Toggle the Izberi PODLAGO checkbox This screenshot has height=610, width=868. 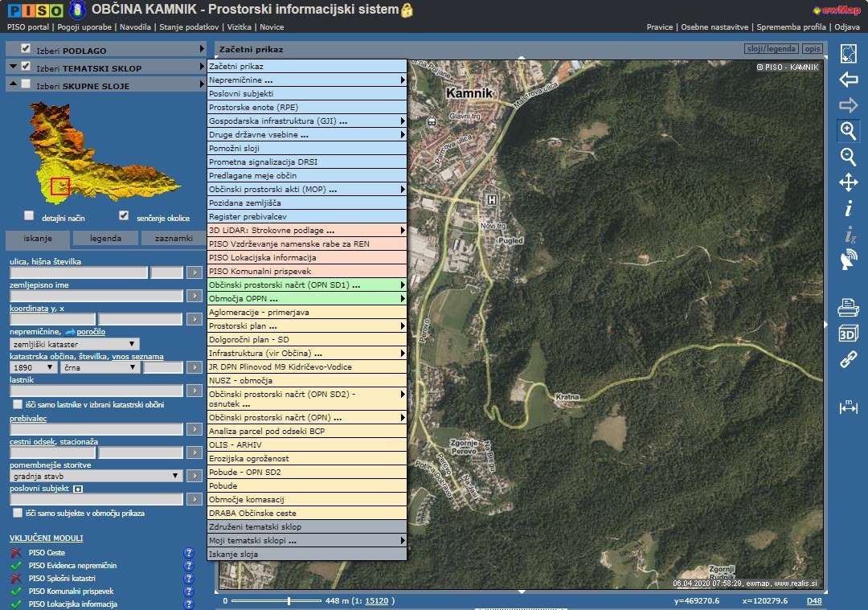pyautogui.click(x=26, y=48)
